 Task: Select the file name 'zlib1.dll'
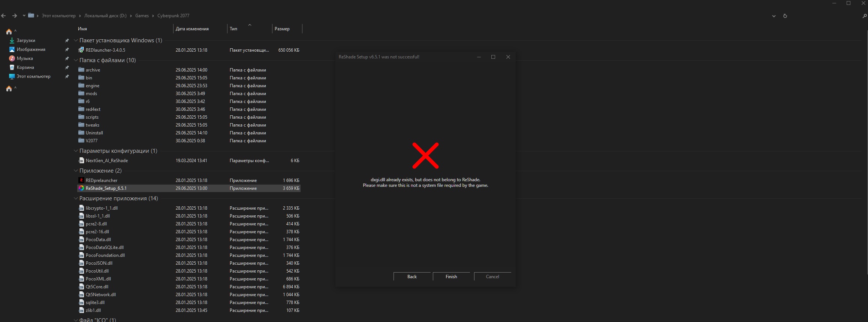[x=93, y=310]
